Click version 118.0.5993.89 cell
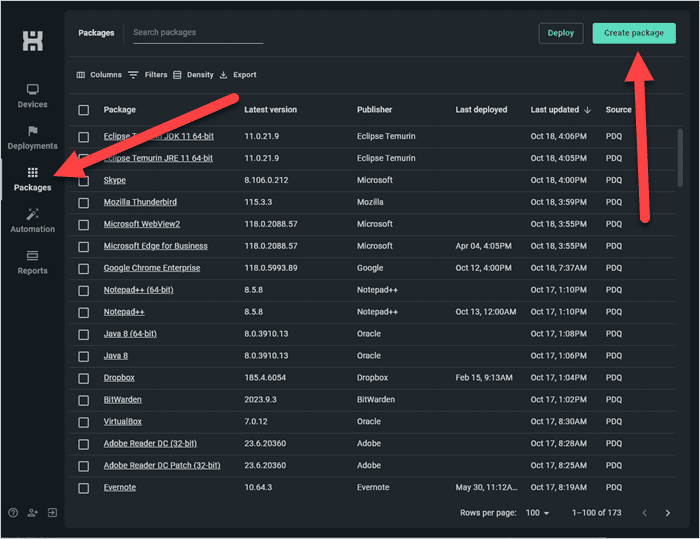Viewport: 700px width, 539px height. (x=271, y=268)
